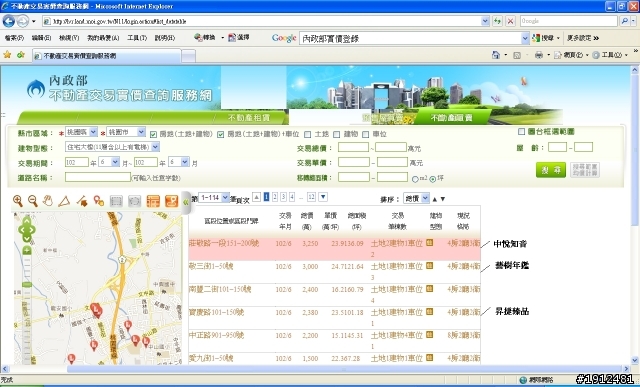Screen dimensions: 640x387
Task: Pick the arrow pointer tool above map
Action: pyautogui.click(x=82, y=201)
